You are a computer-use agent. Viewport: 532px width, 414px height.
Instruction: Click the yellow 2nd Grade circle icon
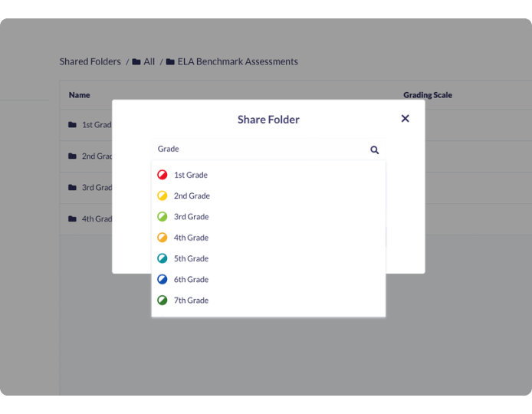[x=163, y=195]
